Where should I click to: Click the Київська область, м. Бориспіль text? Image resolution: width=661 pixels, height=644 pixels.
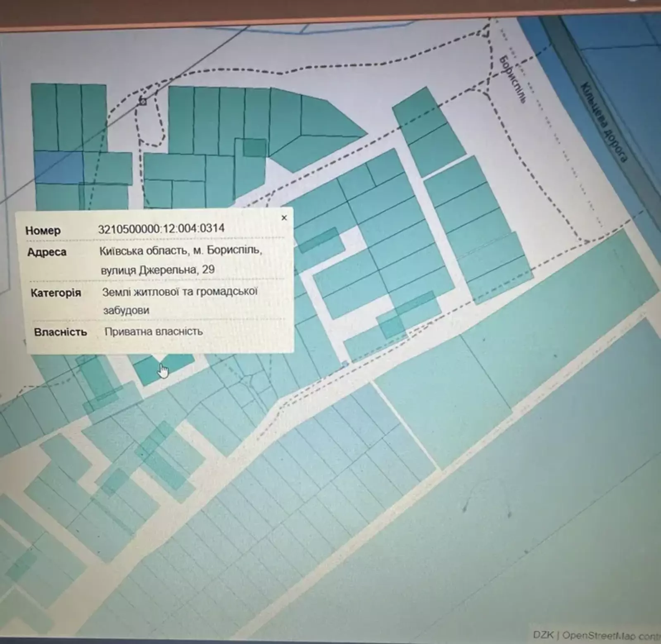(x=180, y=250)
